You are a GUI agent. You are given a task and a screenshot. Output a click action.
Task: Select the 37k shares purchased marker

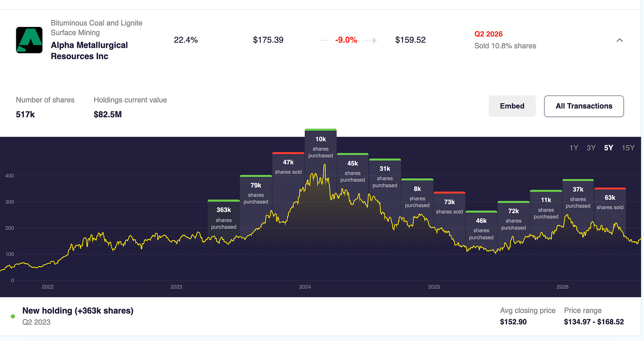pos(578,197)
